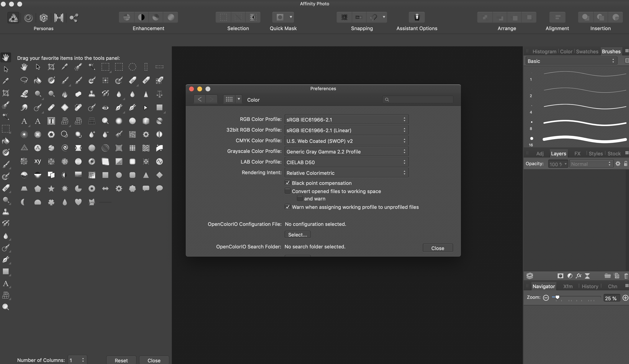629x364 pixels.
Task: Click the Alignment toolbar button
Action: (557, 17)
